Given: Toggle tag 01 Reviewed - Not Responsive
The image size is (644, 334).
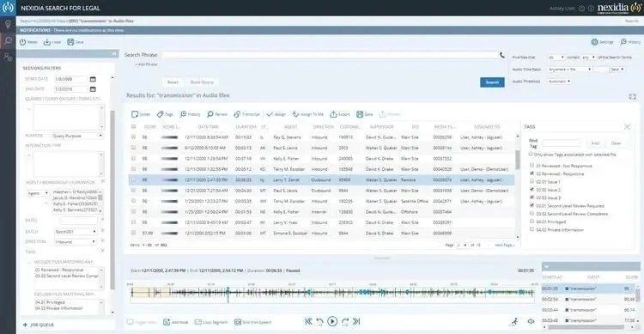Looking at the screenshot, I should click(x=532, y=166).
